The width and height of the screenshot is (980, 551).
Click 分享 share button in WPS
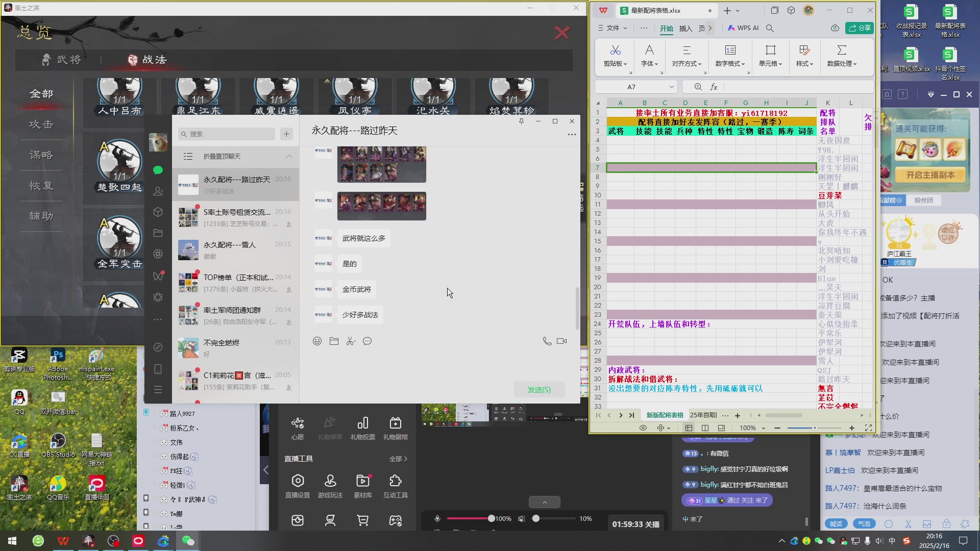860,28
